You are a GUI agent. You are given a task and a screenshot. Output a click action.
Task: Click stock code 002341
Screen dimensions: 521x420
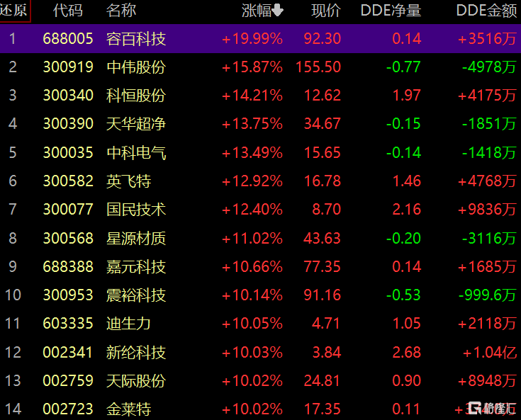pos(67,352)
